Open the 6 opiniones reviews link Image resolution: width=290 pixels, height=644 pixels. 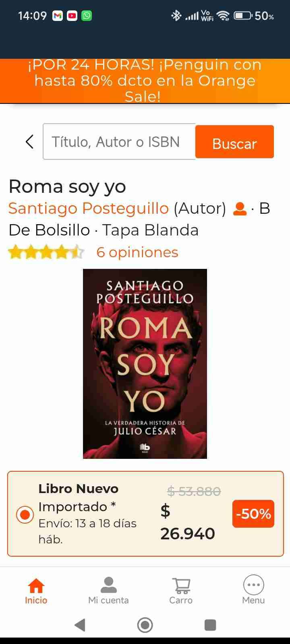tap(137, 252)
